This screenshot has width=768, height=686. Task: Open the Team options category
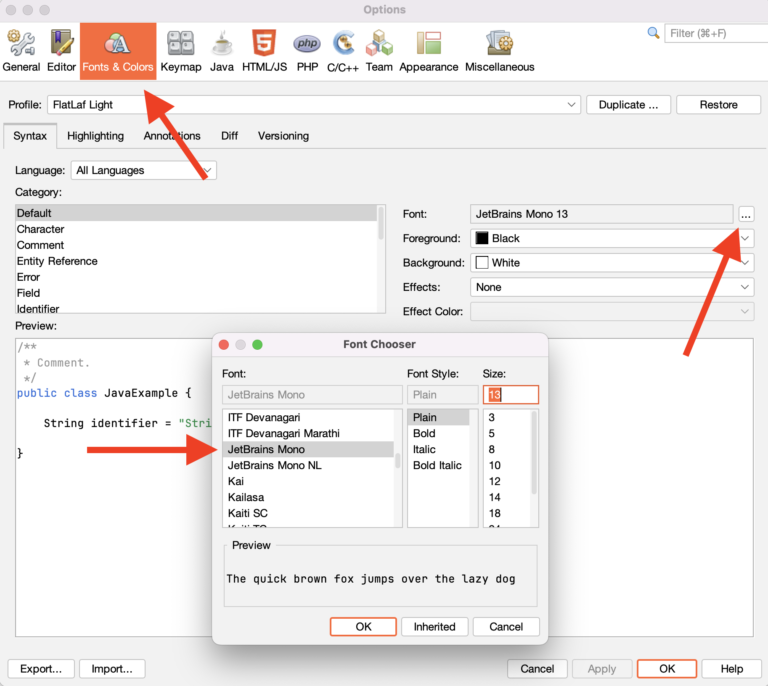pyautogui.click(x=379, y=51)
